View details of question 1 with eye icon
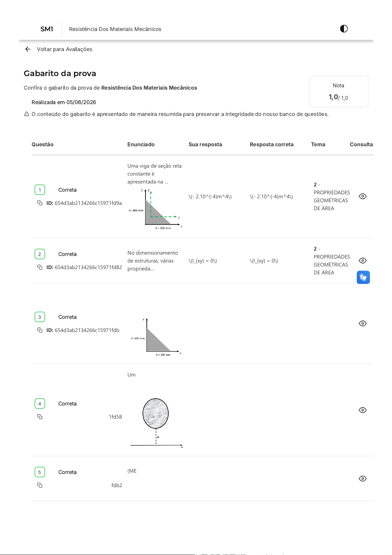Viewport: 392px width, 555px height. pyautogui.click(x=363, y=196)
